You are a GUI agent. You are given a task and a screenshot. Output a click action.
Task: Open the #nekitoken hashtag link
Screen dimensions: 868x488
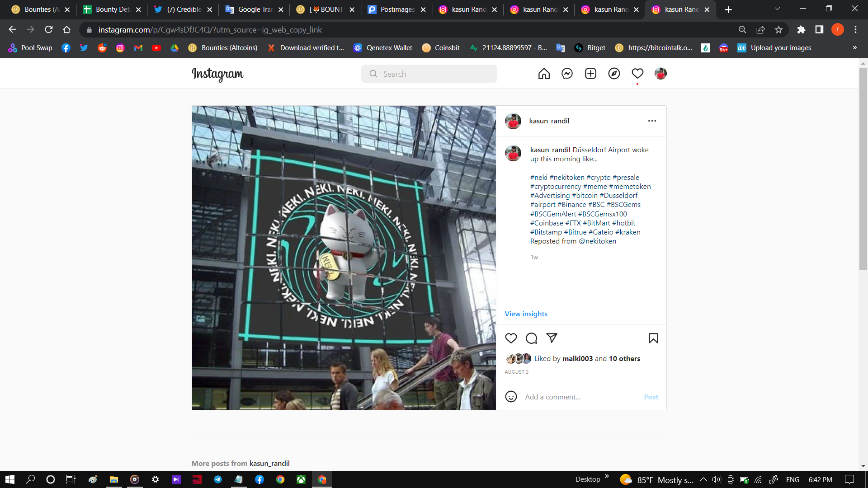point(567,177)
